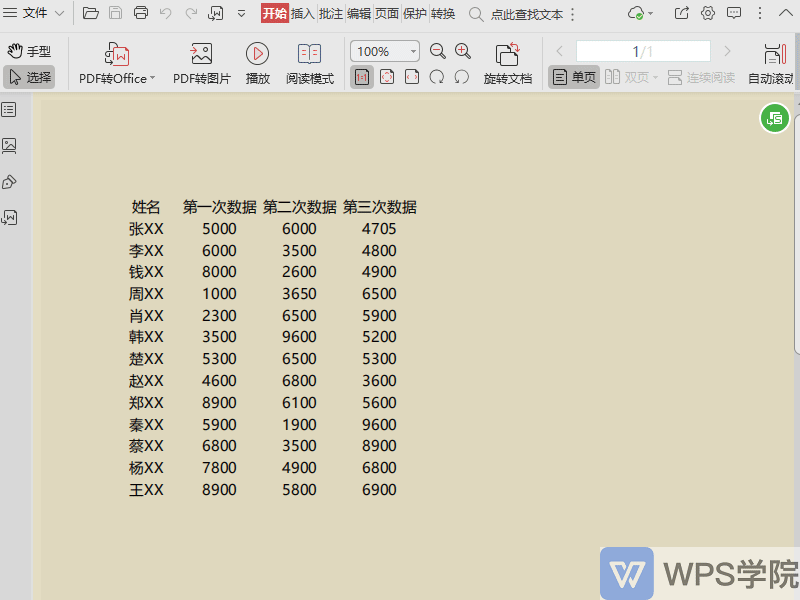Click the zoom in magnifier icon
The height and width of the screenshot is (600, 800).
(463, 50)
